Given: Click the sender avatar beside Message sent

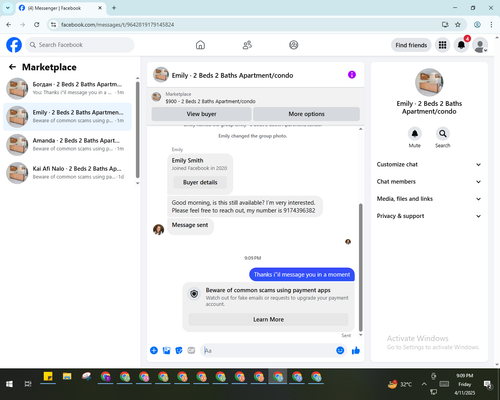Looking at the screenshot, I should click(x=158, y=229).
